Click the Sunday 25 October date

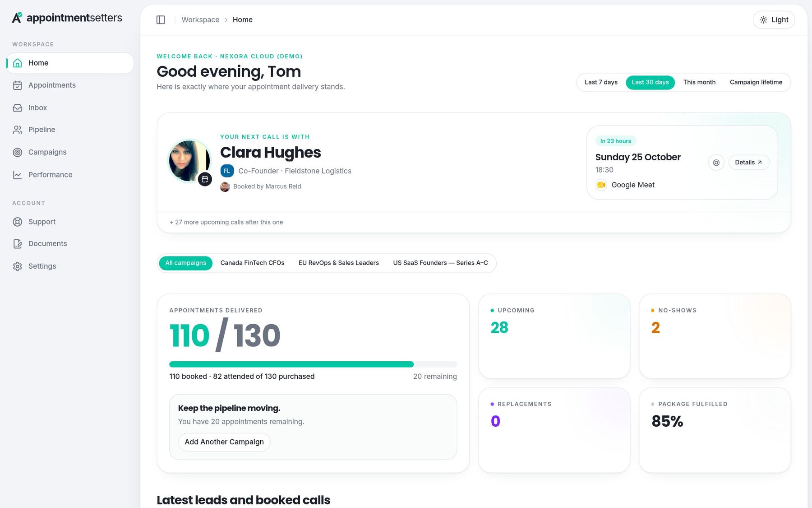tap(638, 157)
